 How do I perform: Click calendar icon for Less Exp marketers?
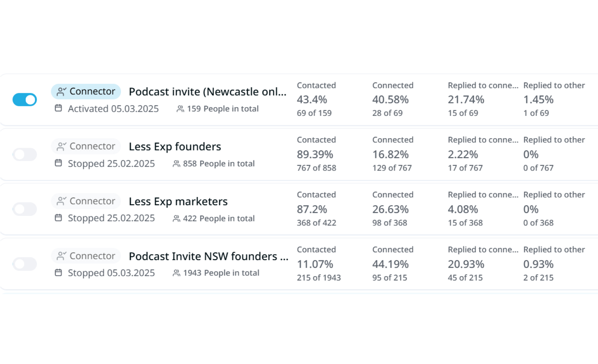(x=58, y=218)
